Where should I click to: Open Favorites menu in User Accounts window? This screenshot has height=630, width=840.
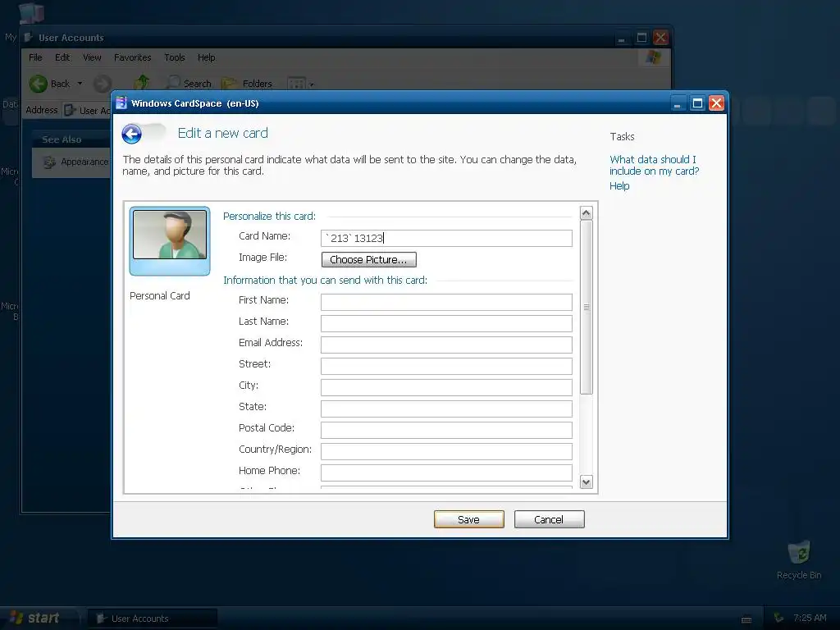click(132, 57)
